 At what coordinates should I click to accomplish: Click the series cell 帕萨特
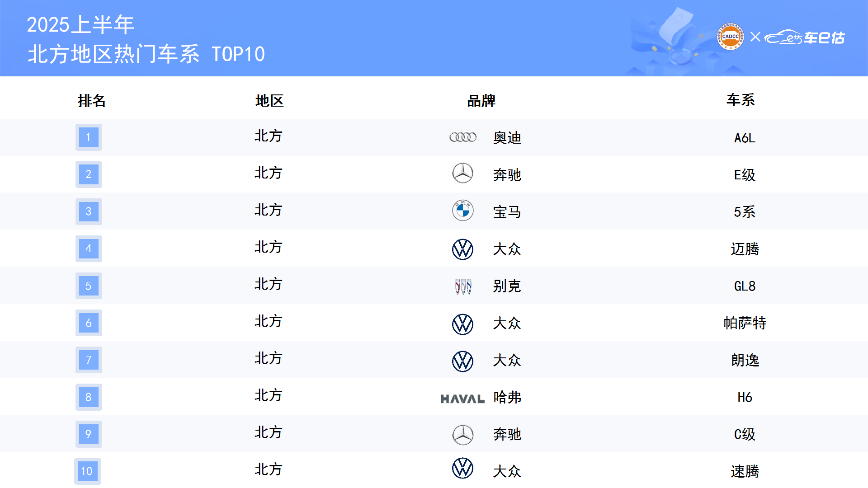[745, 323]
